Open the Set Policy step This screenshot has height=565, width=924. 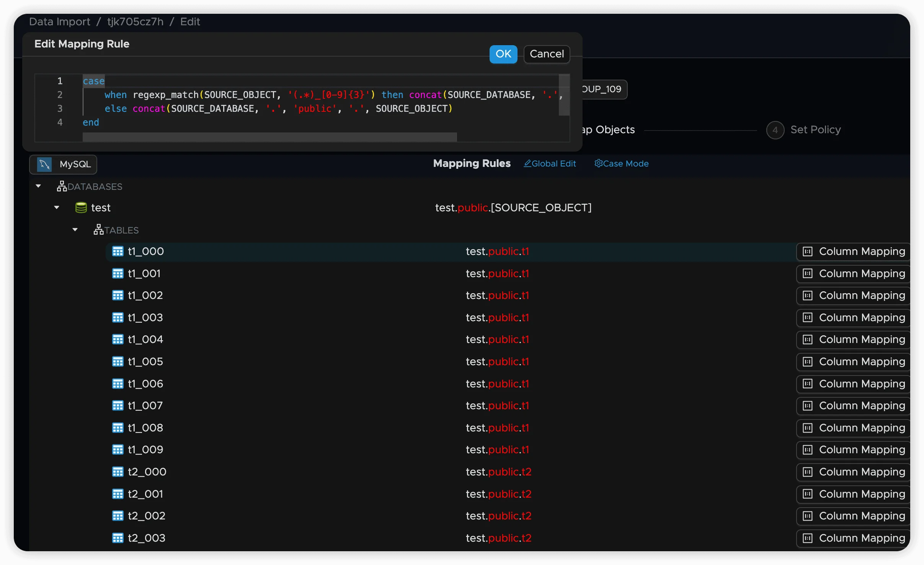click(x=815, y=130)
